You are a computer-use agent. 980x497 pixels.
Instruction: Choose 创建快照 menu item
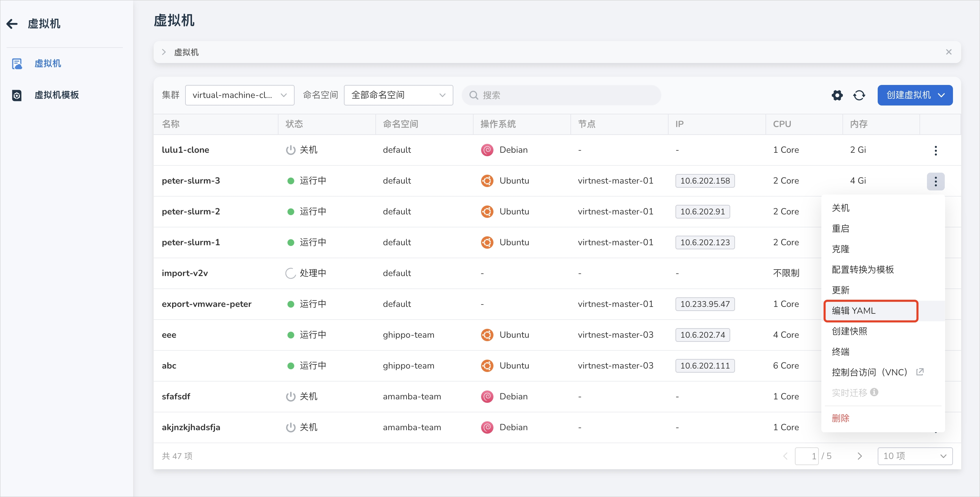coord(882,331)
